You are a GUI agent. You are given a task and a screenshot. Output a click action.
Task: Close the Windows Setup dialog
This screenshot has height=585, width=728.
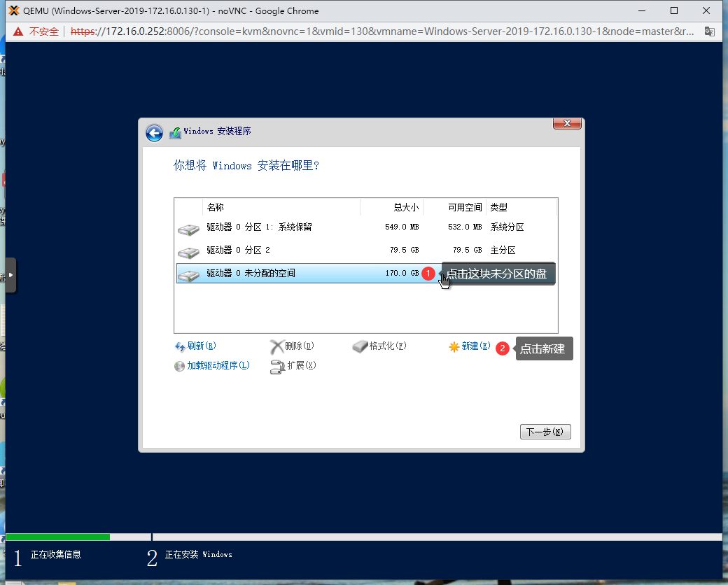click(x=567, y=123)
